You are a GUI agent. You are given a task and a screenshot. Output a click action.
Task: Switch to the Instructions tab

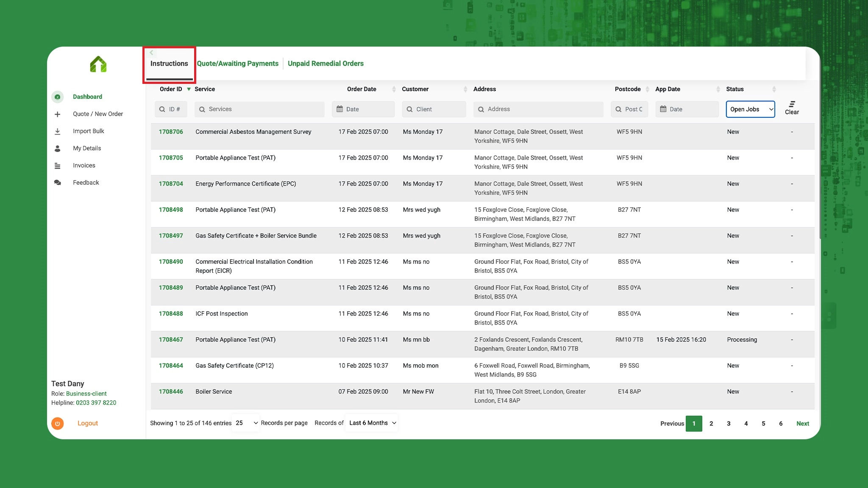(x=169, y=64)
